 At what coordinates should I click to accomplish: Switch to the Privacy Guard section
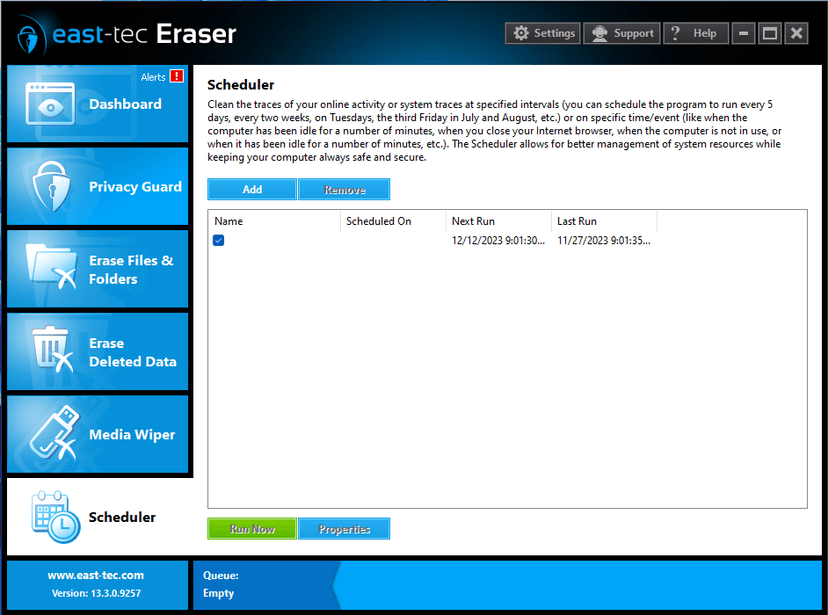coord(98,186)
